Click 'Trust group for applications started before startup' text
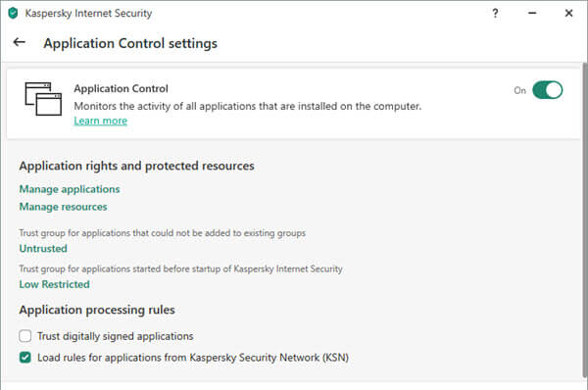This screenshot has height=390, width=588. (180, 268)
